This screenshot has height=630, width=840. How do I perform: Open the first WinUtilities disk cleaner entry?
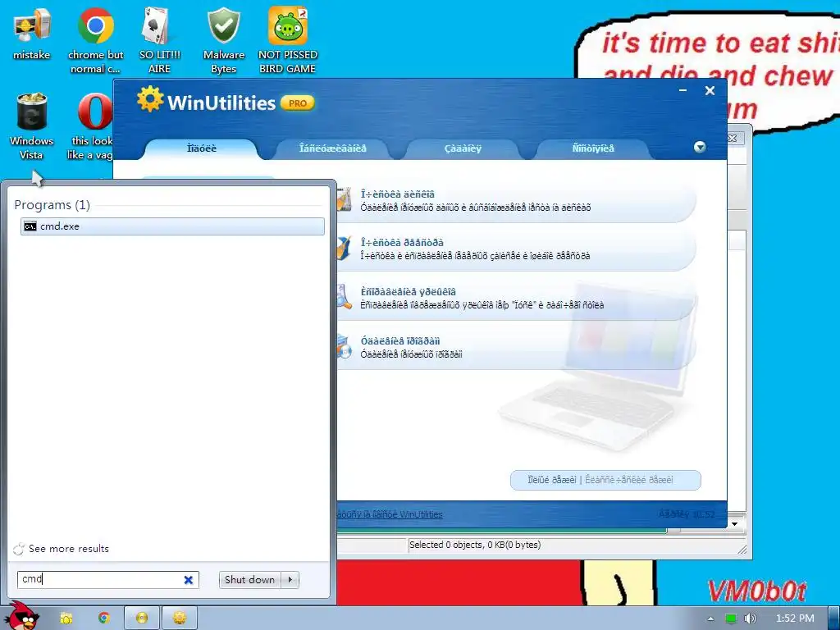point(517,200)
